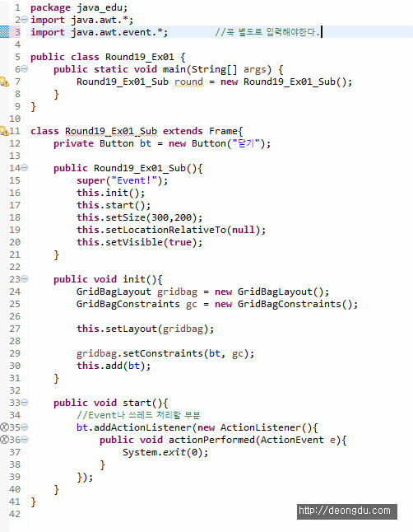Click 'public class Round19_Ex01' declaration
Viewport: 413px width, 532px height.
tap(102, 57)
